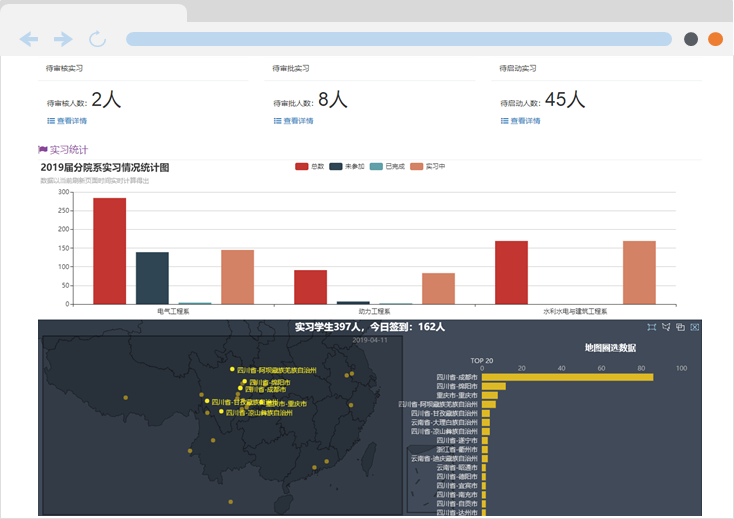This screenshot has height=519, width=734.
Task: Open 查看详情 under 待启动实习
Action: (x=520, y=121)
